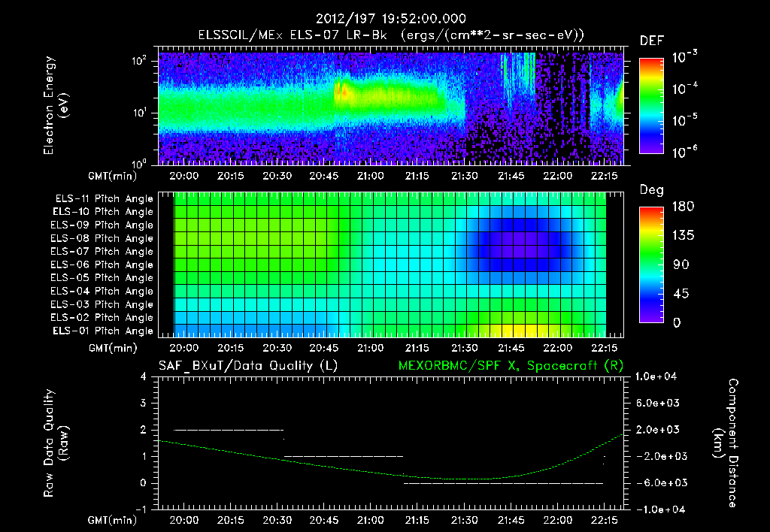Click the 10^-5 DEF scale value
The height and width of the screenshot is (532, 770).
(x=684, y=119)
